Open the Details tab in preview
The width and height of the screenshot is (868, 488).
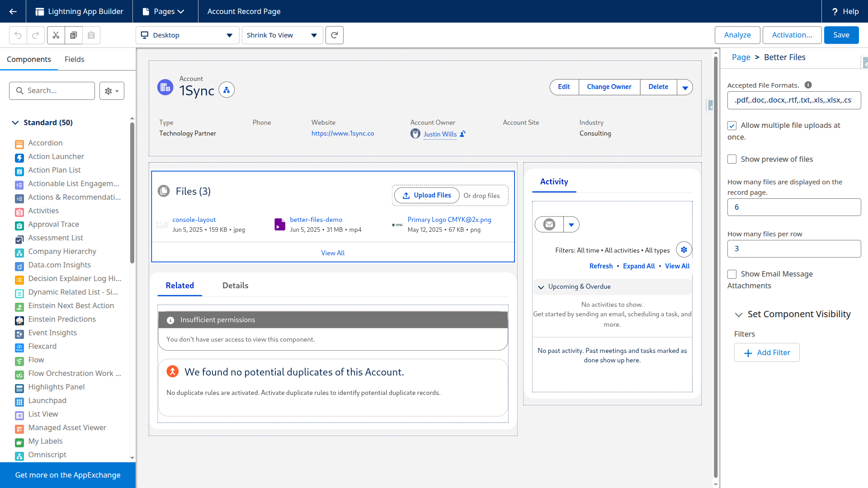pos(235,285)
